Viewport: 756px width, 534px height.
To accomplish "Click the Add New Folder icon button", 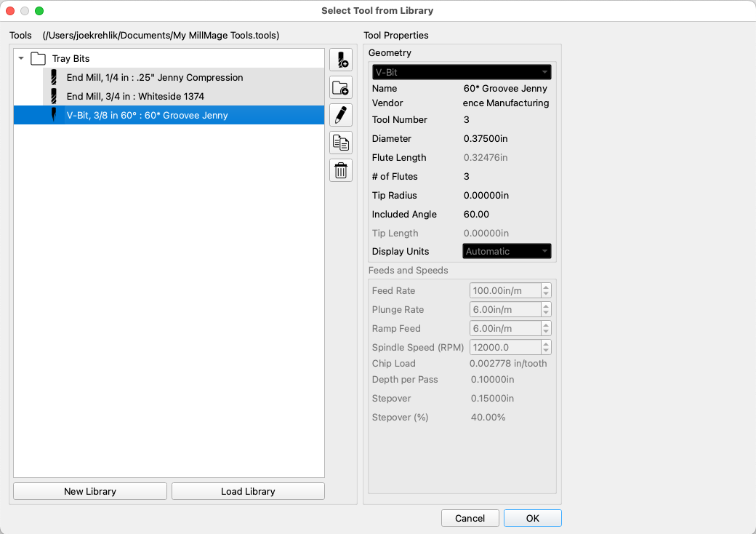I will tap(341, 88).
